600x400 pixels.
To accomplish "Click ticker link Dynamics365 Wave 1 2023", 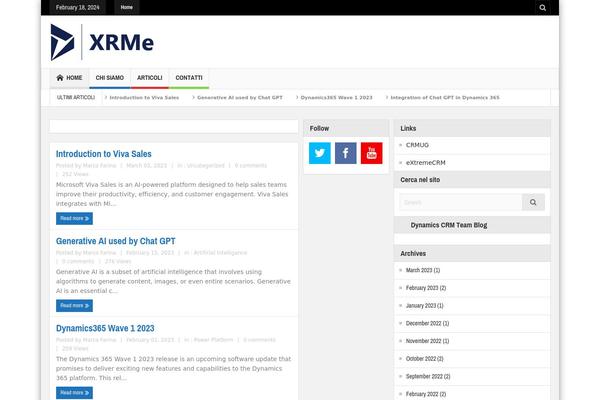I will tap(336, 98).
